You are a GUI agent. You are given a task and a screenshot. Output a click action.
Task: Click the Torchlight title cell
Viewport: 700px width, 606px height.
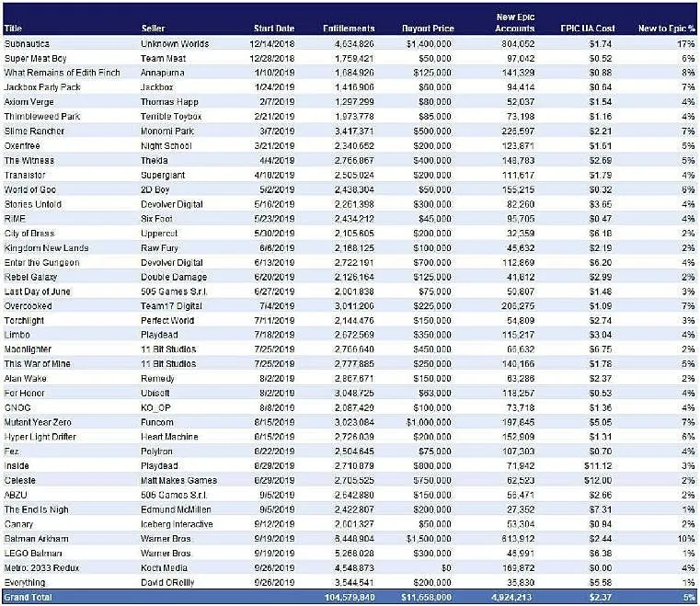point(24,320)
